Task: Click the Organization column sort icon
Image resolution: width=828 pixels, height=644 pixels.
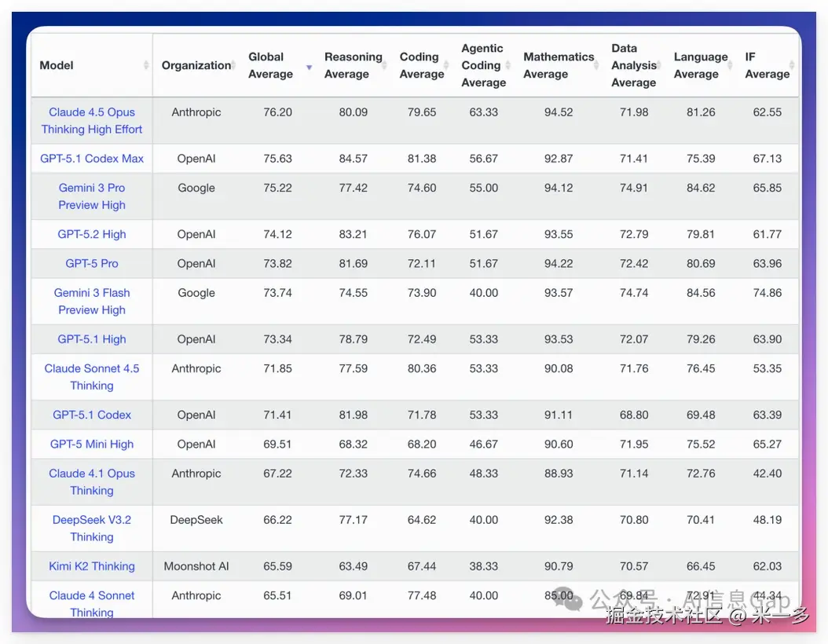Action: click(x=233, y=65)
